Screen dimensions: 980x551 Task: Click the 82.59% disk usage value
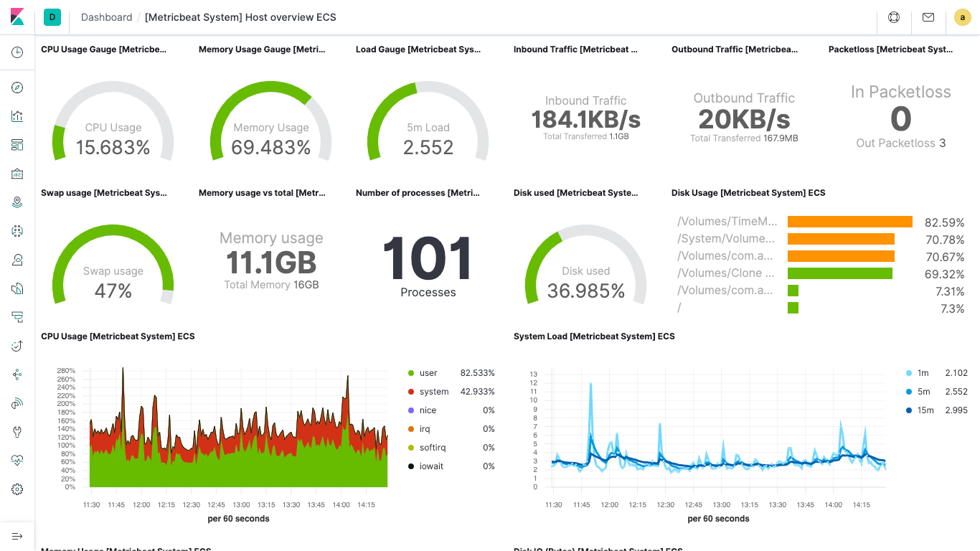944,222
